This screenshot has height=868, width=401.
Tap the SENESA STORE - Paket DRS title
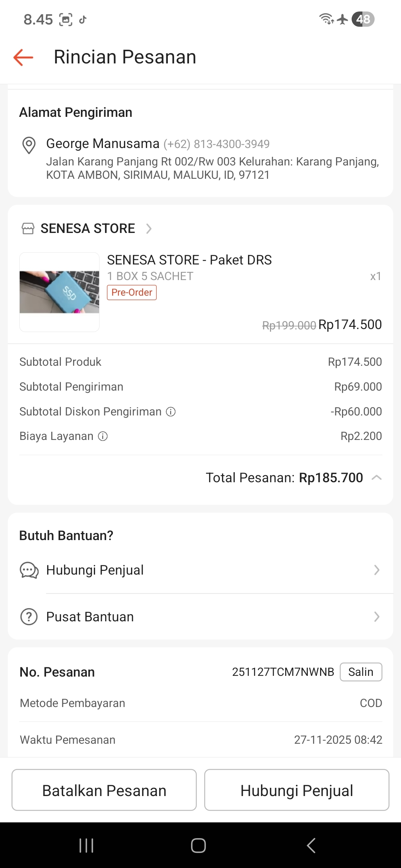coord(189,260)
